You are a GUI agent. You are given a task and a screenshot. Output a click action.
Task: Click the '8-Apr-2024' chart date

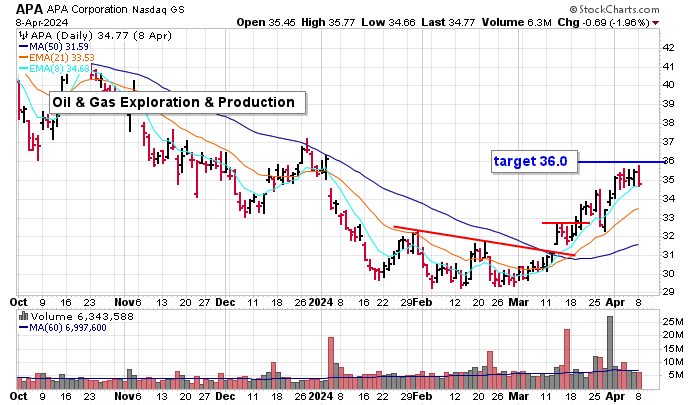42,22
